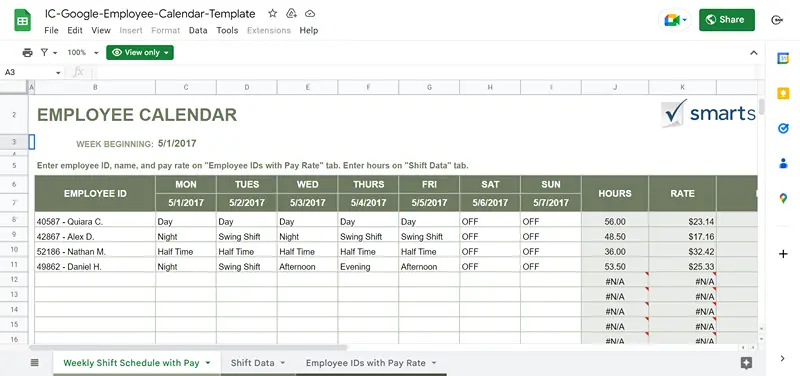Viewport: 800px width, 376px height.
Task: Click the green Share button
Action: [727, 20]
